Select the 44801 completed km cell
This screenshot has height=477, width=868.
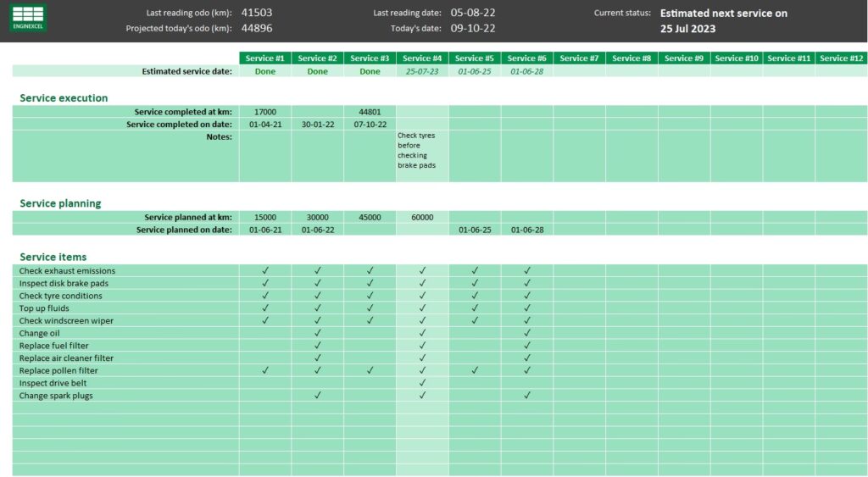coord(370,112)
